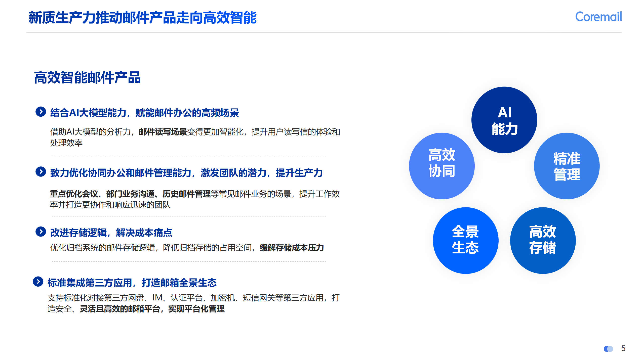Click the subtitle 高效智能邮件产品
The width and height of the screenshot is (644, 362).
coord(87,77)
